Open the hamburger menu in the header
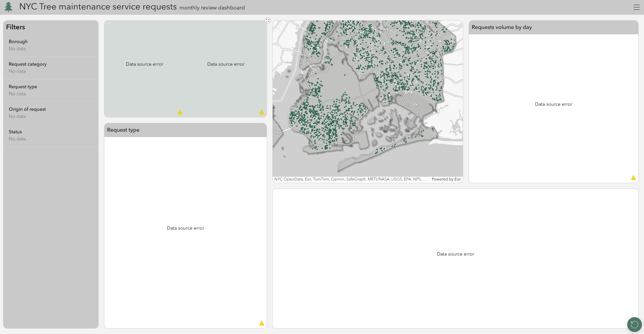Screen dimensions: 644x334 click(x=636, y=7)
